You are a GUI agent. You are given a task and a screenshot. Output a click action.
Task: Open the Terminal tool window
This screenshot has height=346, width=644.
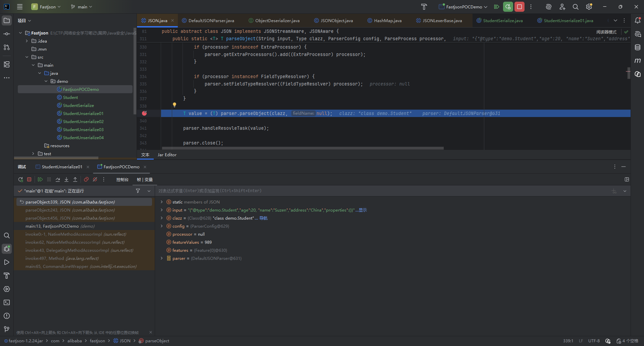tap(7, 302)
